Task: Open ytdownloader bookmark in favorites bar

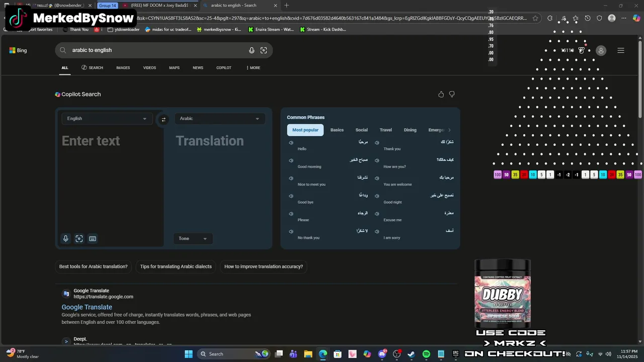Action: tap(123, 30)
